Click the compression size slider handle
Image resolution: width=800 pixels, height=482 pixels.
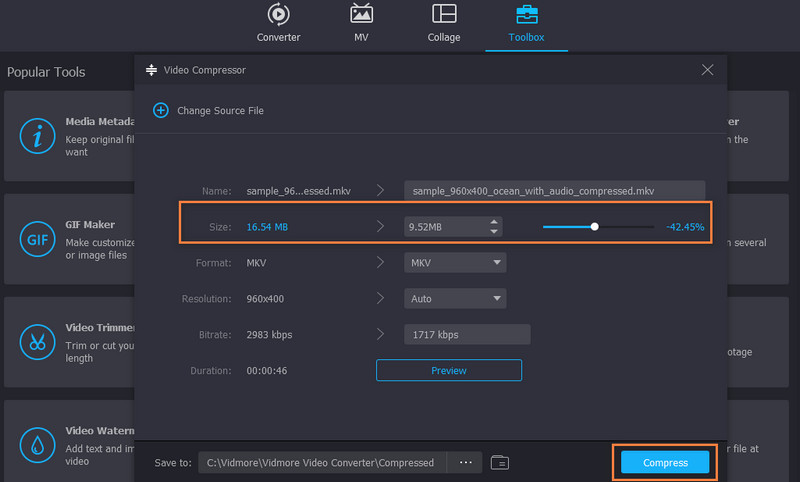coord(595,227)
